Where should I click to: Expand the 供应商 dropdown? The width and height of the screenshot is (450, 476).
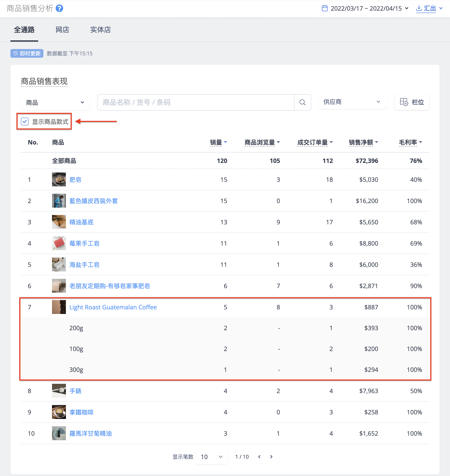pos(353,102)
